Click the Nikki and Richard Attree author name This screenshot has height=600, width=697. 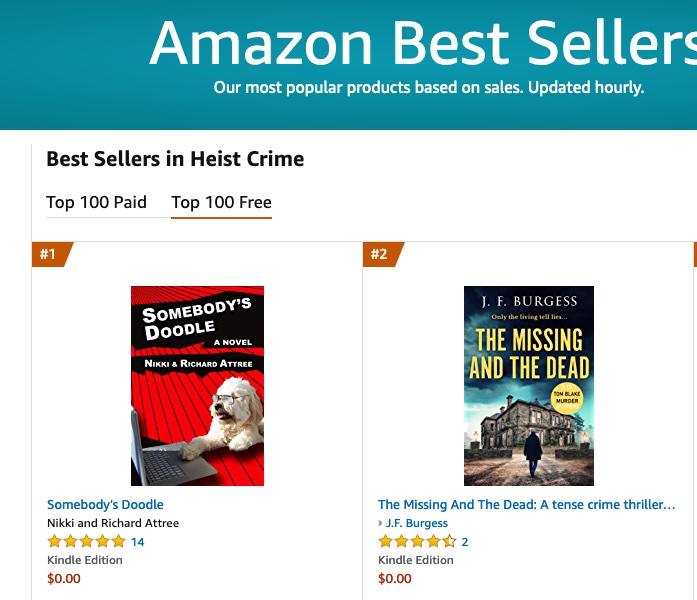(x=113, y=523)
